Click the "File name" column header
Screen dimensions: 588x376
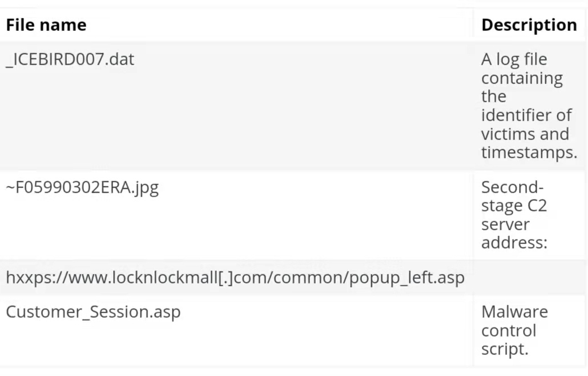[46, 25]
